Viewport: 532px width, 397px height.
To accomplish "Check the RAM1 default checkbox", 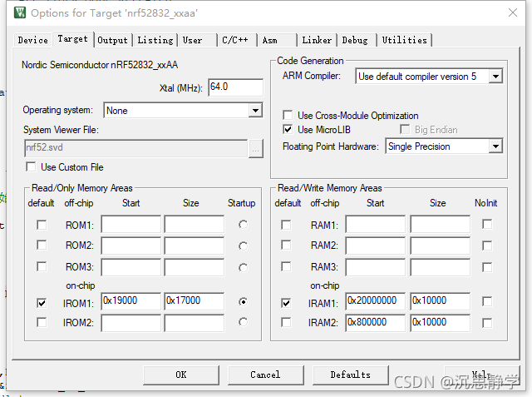I will 286,225.
